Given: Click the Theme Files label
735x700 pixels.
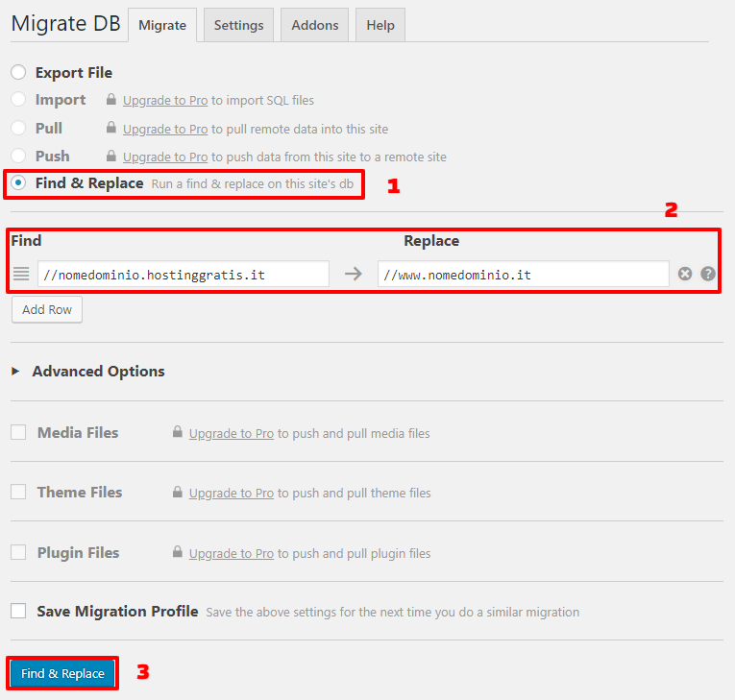Looking at the screenshot, I should [80, 492].
